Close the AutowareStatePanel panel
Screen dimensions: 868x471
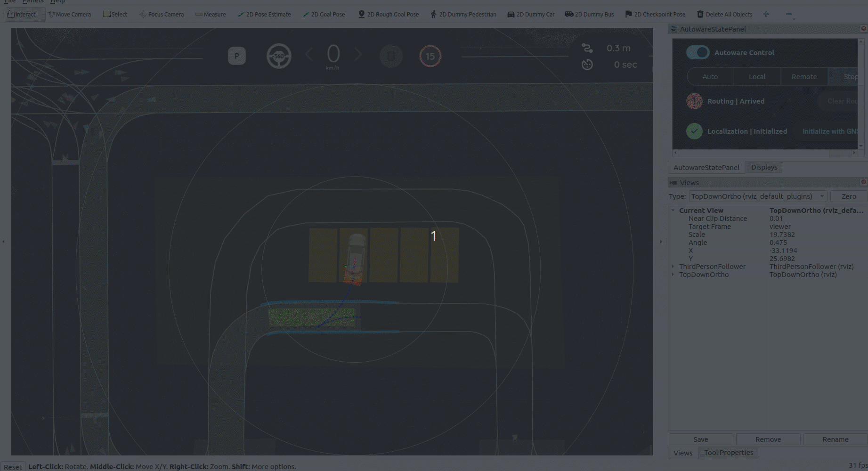[864, 29]
